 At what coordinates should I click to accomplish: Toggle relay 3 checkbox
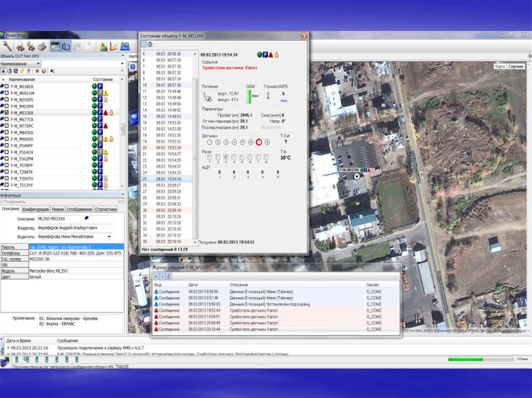(x=226, y=157)
